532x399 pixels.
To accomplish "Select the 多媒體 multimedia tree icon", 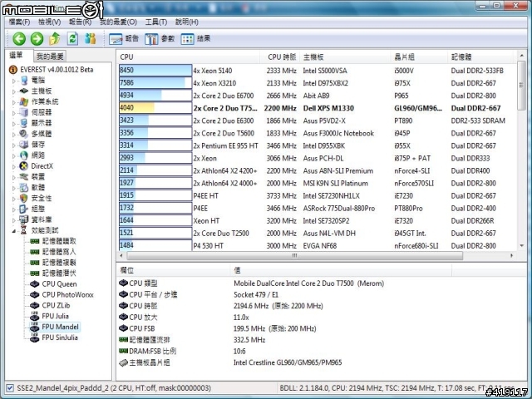I will pyautogui.click(x=24, y=134).
